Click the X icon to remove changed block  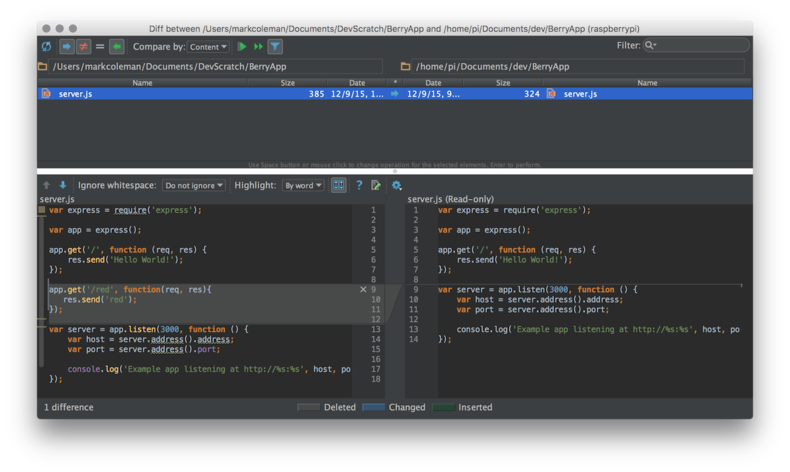363,289
